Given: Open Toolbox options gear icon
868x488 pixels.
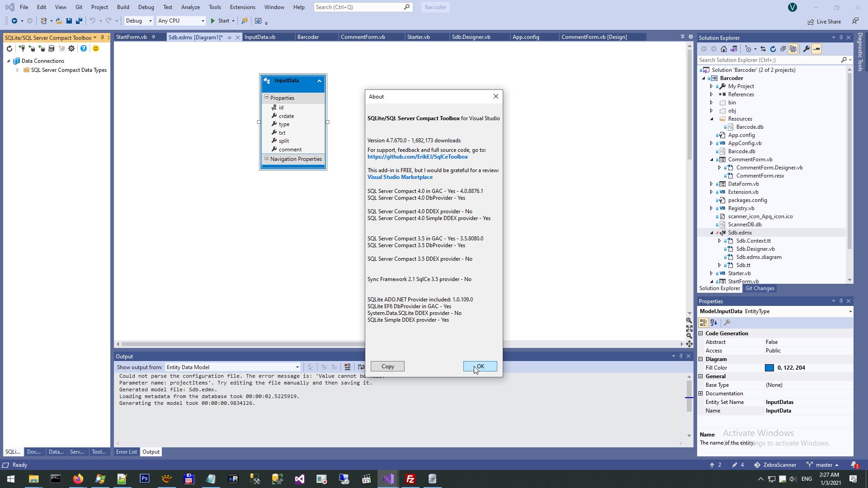Looking at the screenshot, I should (71, 48).
